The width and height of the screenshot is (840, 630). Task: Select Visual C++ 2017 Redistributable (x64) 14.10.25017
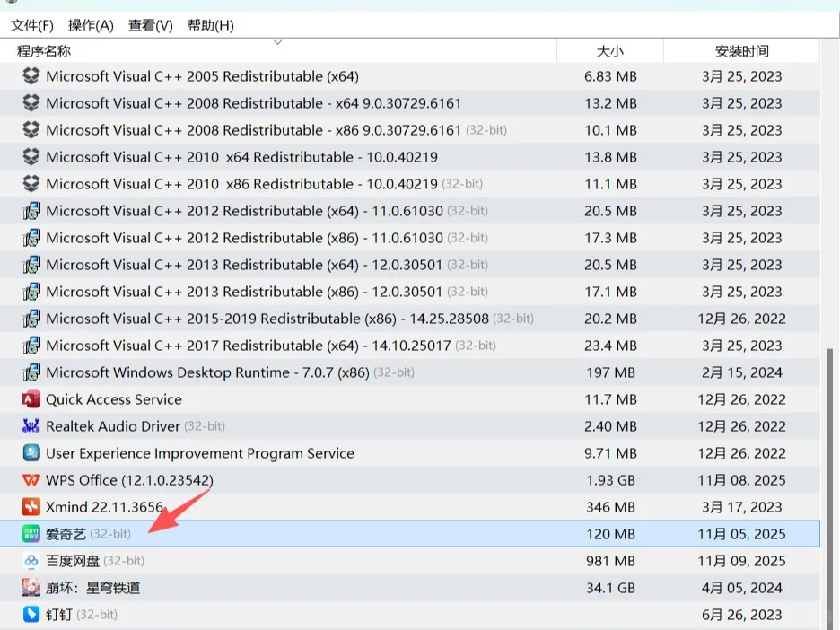[x=249, y=345]
